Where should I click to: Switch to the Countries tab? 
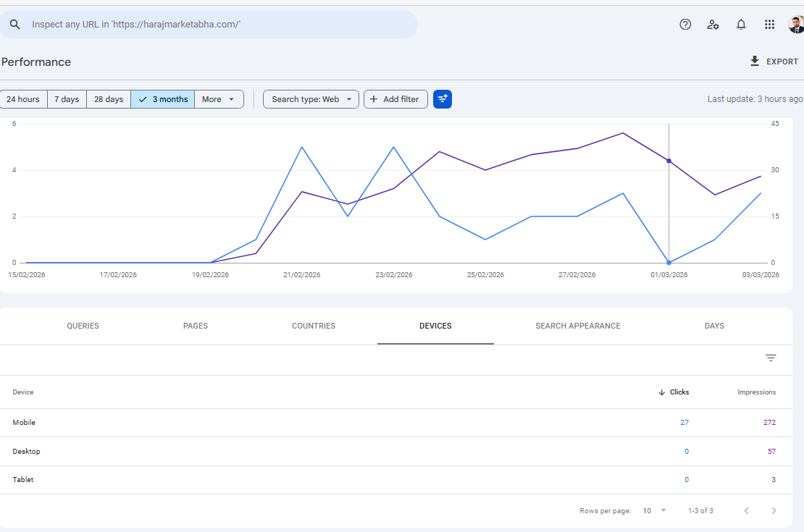point(314,326)
